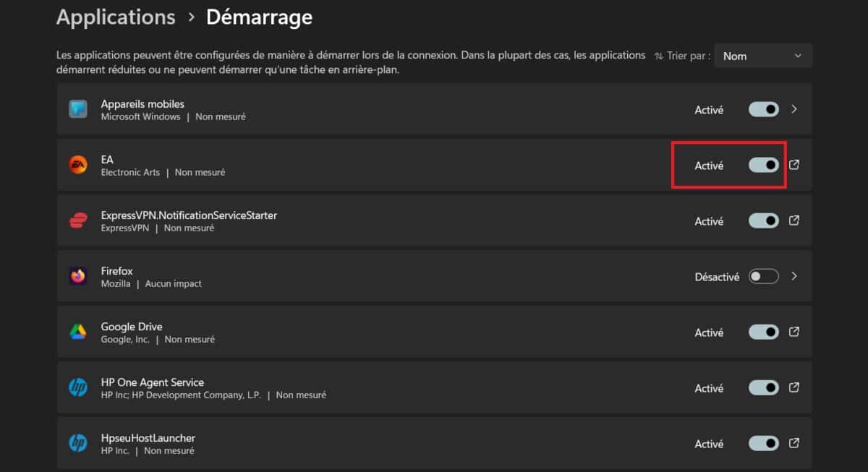Screen dimensions: 868x472
Task: Open the Trier par sort dropdown
Action: (x=762, y=56)
